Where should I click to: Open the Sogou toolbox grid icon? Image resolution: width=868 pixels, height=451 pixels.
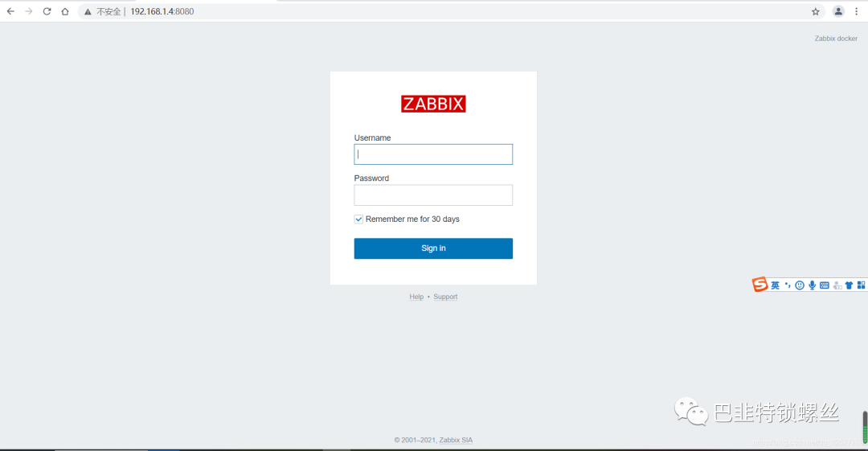pyautogui.click(x=861, y=285)
